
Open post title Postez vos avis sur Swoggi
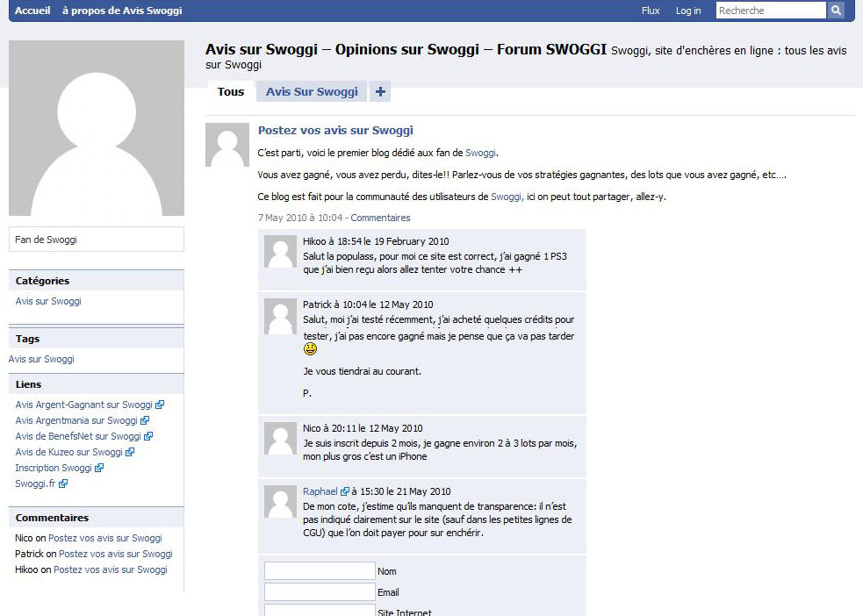coord(335,131)
